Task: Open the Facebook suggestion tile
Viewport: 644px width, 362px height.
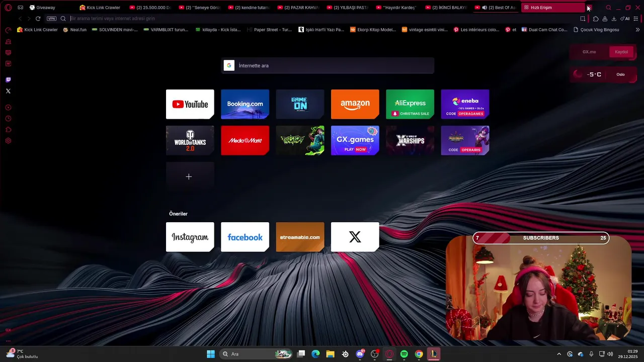Action: [245, 237]
